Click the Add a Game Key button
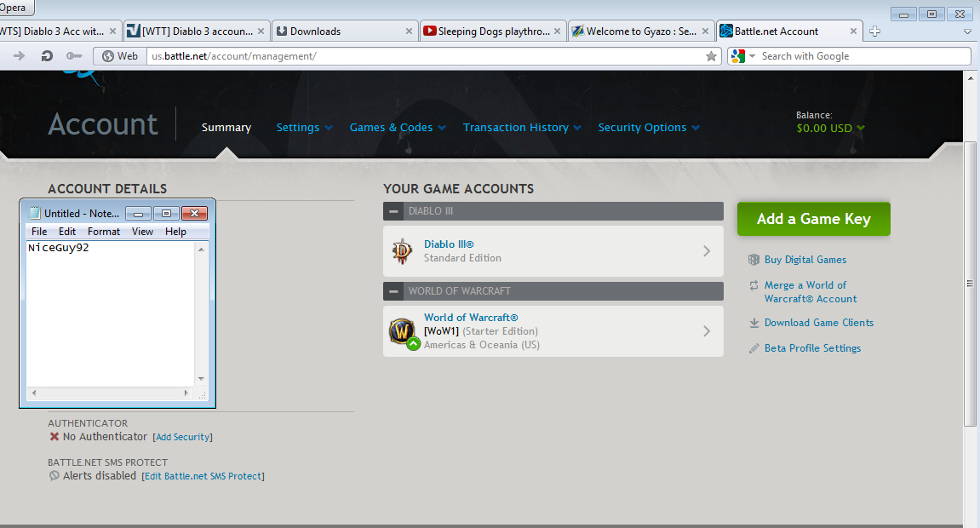The width and height of the screenshot is (980, 528). (x=813, y=219)
